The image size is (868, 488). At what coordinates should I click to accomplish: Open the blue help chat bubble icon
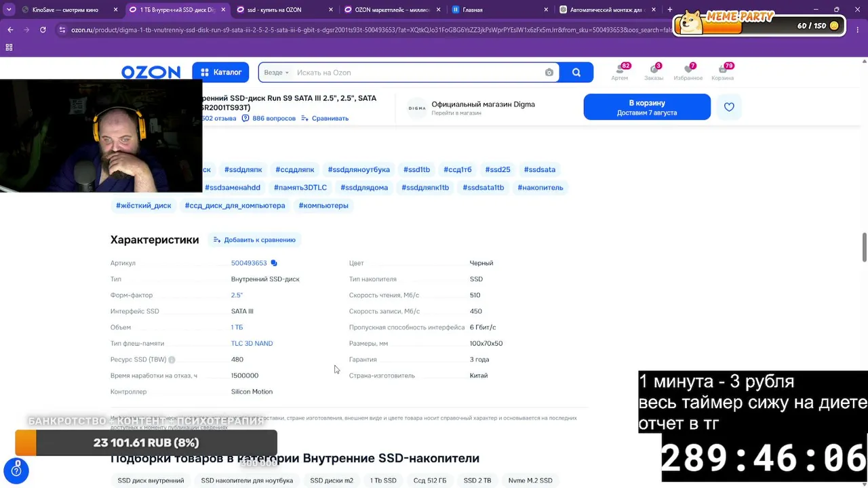coord(16,470)
